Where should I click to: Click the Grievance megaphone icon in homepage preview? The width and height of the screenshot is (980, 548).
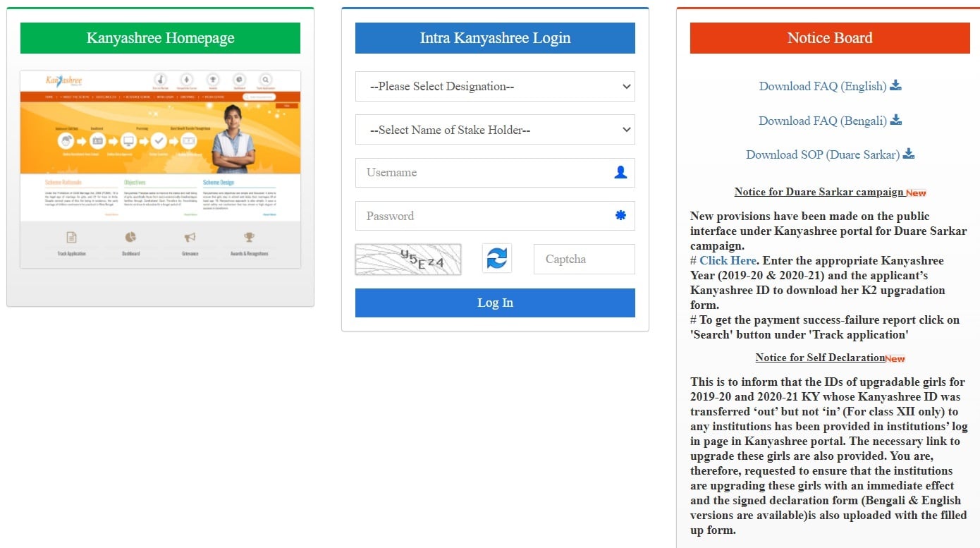click(x=190, y=238)
